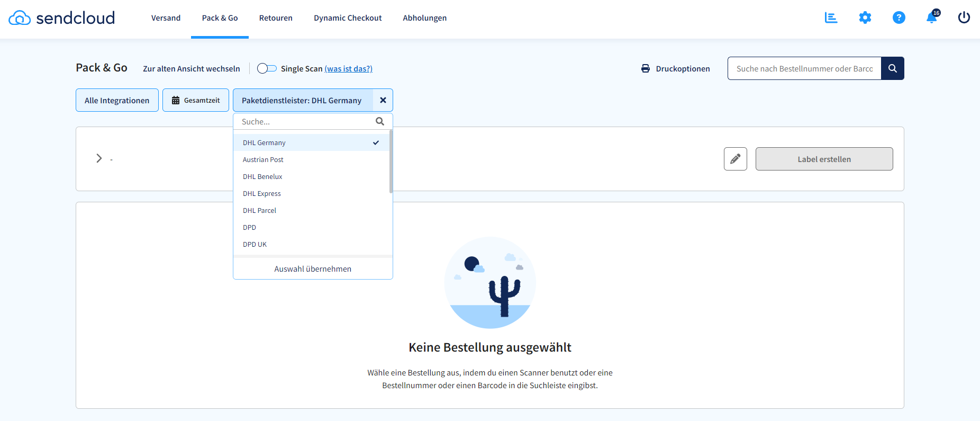
Task: Click the Sendcloud logo
Action: [61, 18]
